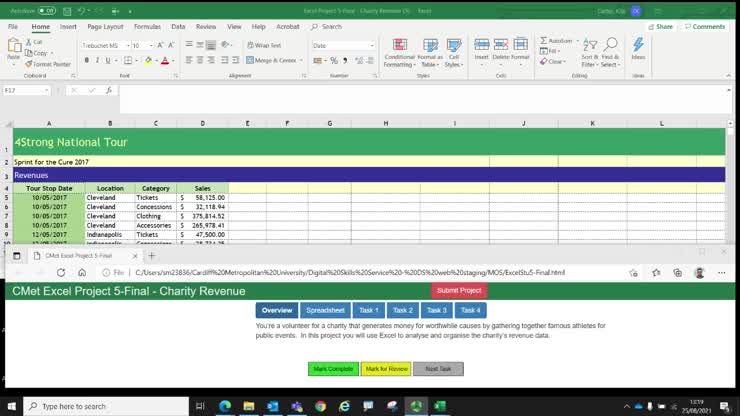Viewport: 740px width, 416px height.
Task: Click the Clear eraser icon
Action: point(544,61)
